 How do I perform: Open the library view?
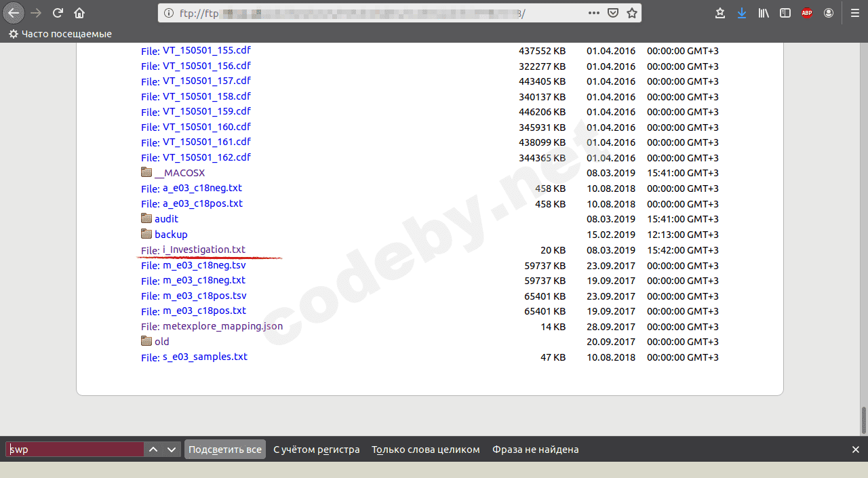coord(764,13)
